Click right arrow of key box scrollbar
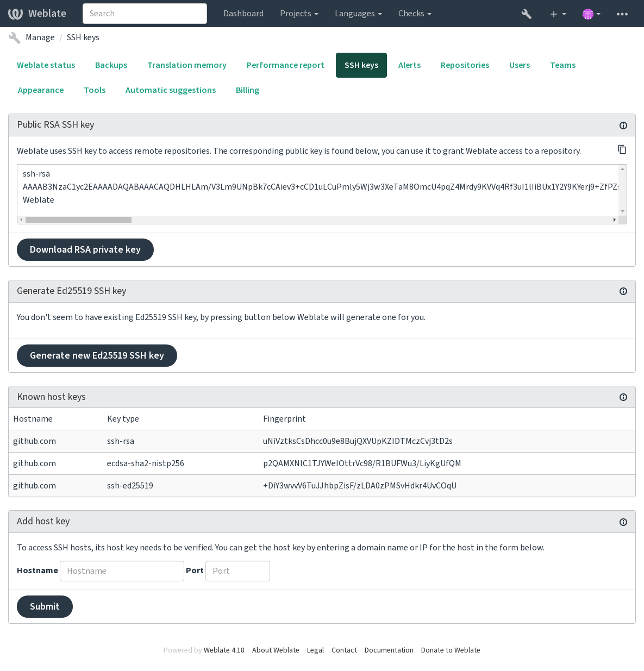 click(615, 220)
